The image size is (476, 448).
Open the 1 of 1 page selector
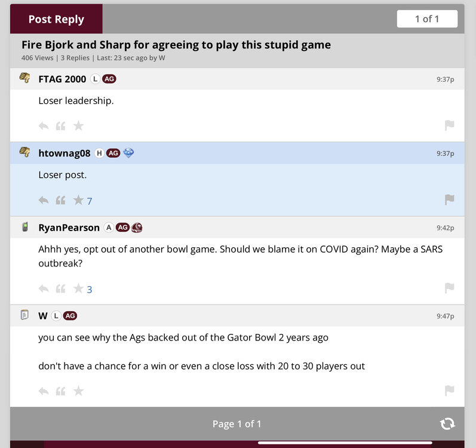click(427, 19)
